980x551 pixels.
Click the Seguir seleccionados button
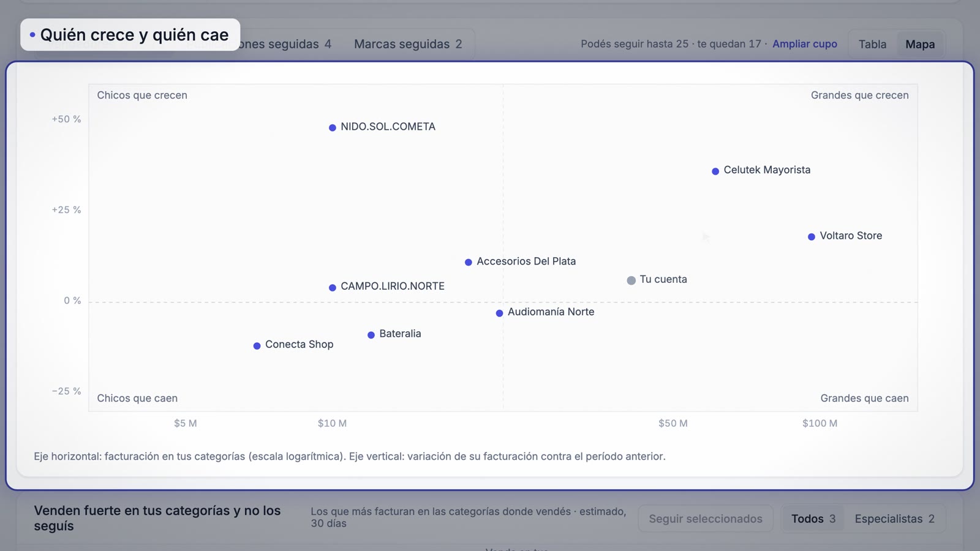pos(706,519)
